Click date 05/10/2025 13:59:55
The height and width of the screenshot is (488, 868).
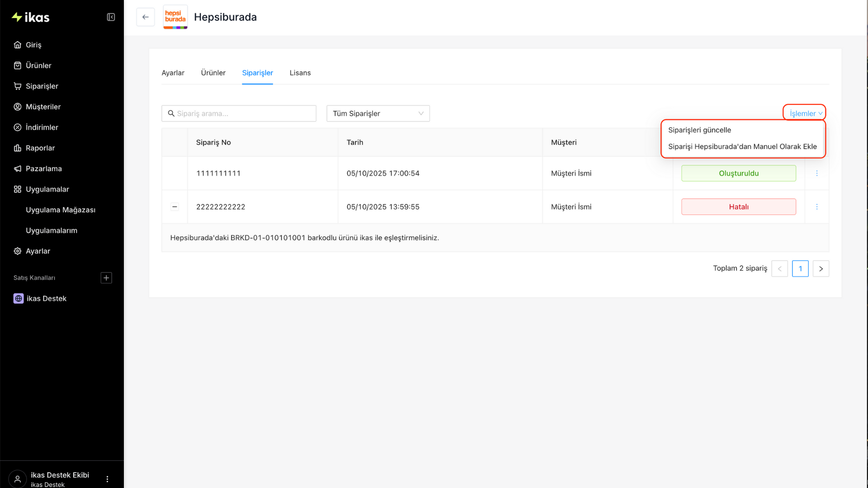pyautogui.click(x=383, y=207)
